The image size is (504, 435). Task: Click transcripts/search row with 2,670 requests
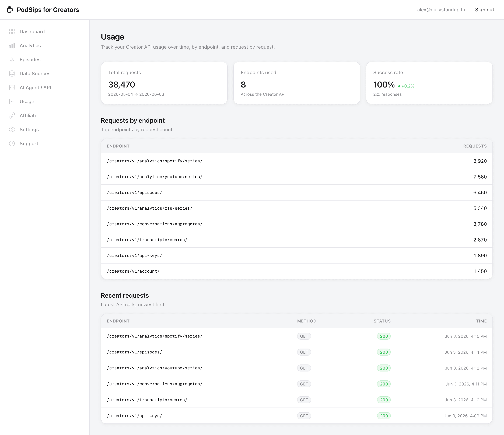point(297,240)
